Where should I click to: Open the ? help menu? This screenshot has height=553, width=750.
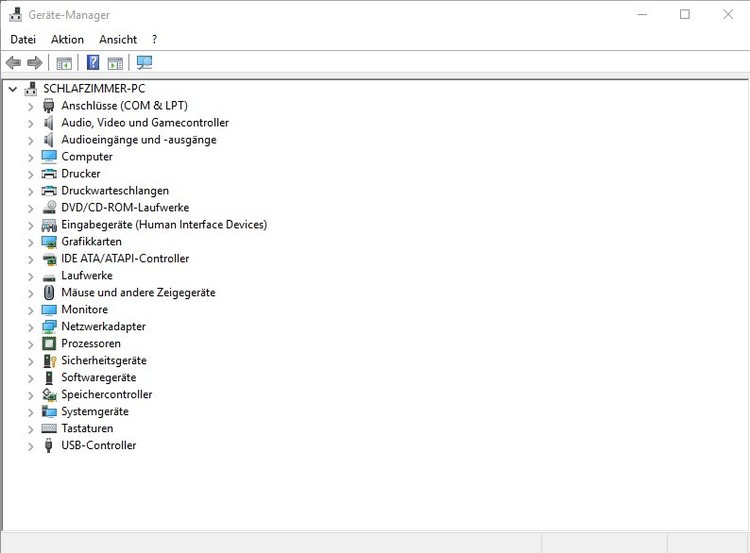coord(154,40)
